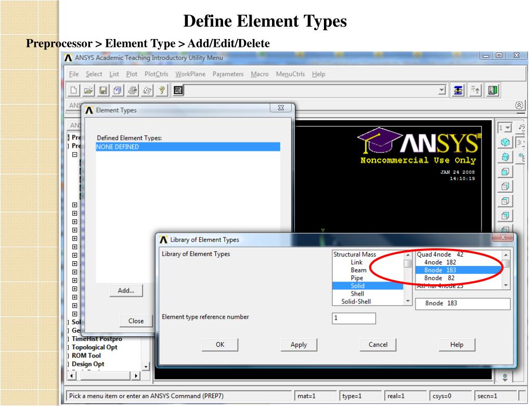532x406 pixels.
Task: Click Close in Element Types dialog
Action: tap(136, 321)
